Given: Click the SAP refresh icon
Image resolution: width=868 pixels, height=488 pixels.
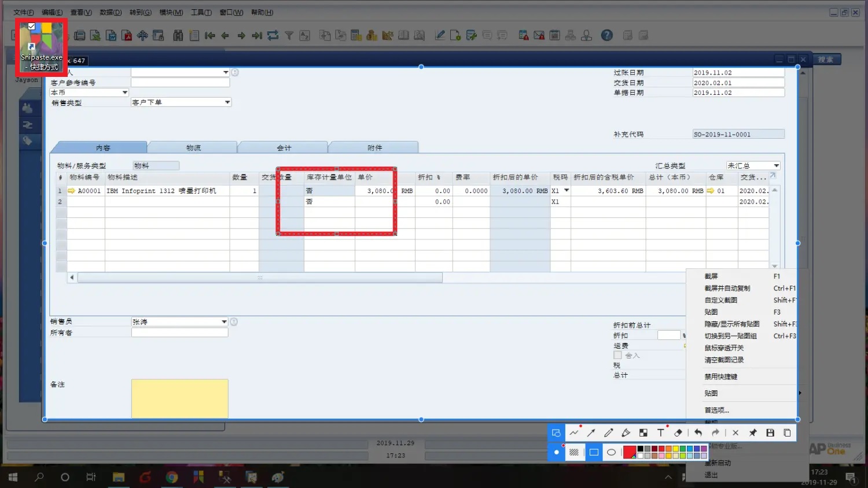Looking at the screenshot, I should coord(273,36).
